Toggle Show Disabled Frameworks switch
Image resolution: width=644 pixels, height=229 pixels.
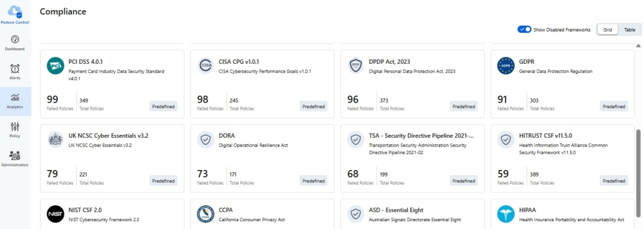click(x=525, y=30)
